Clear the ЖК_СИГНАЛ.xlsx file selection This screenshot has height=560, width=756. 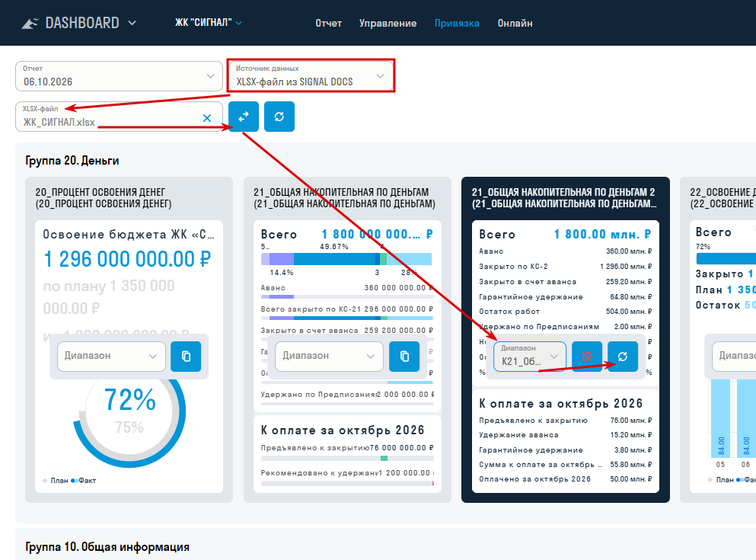coord(207,117)
